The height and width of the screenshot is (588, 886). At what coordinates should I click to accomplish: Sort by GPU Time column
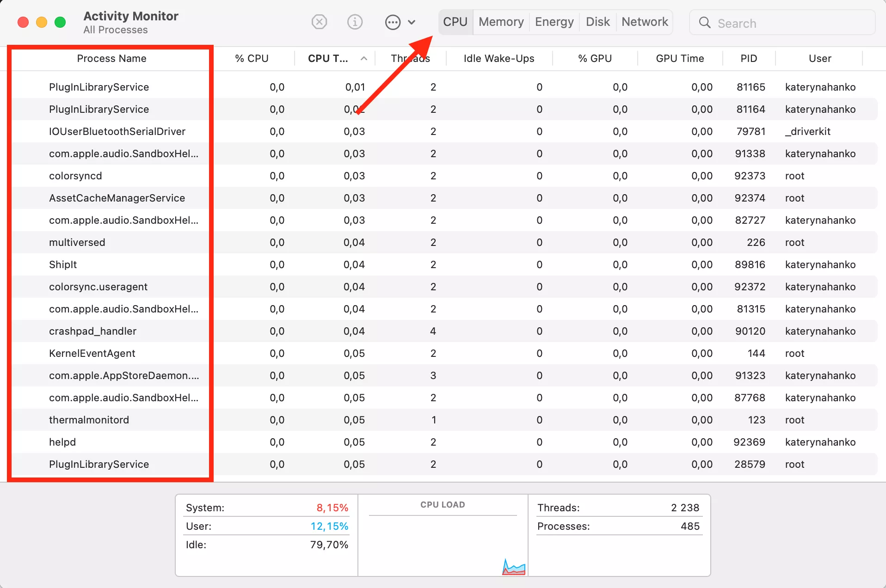(680, 59)
